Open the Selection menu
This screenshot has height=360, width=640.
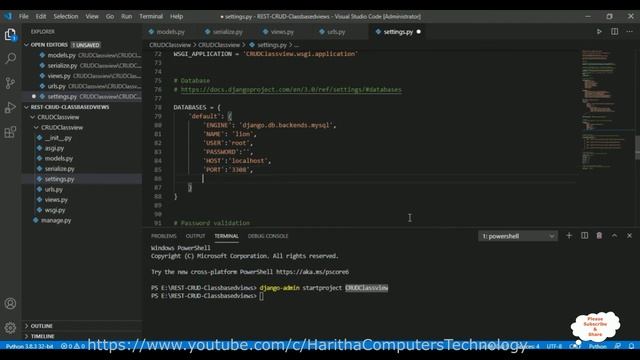pyautogui.click(x=66, y=16)
